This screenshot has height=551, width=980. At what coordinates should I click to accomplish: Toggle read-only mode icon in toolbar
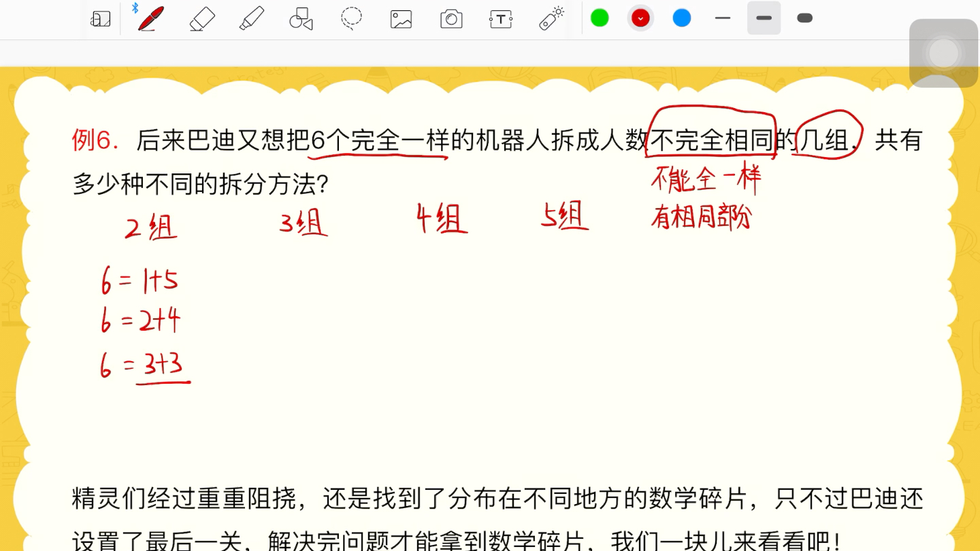tap(100, 19)
